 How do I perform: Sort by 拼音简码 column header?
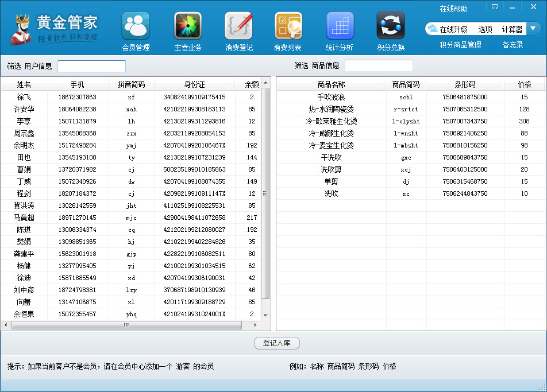pos(131,84)
